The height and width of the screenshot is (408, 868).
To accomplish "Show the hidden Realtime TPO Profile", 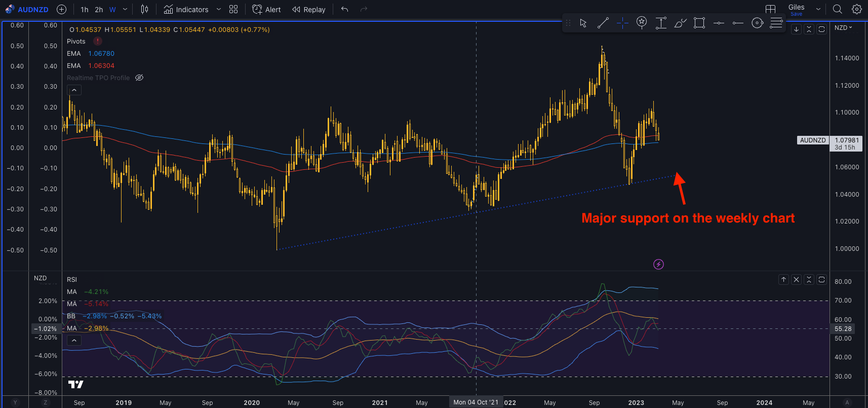I will pos(139,78).
